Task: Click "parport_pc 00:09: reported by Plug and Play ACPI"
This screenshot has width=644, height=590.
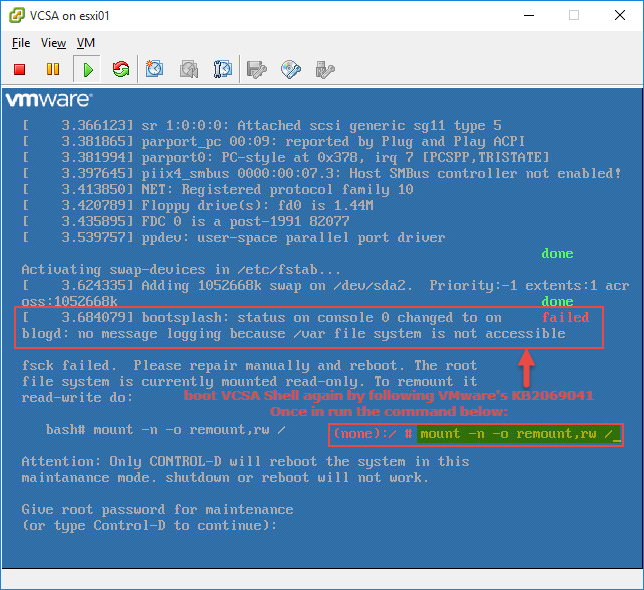Action: tap(274, 141)
